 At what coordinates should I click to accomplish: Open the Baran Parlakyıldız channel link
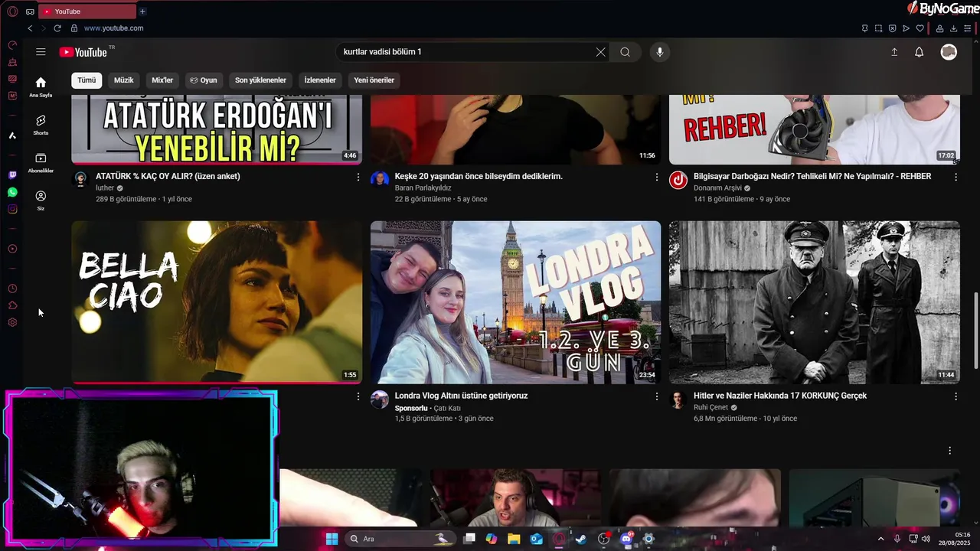click(x=423, y=187)
